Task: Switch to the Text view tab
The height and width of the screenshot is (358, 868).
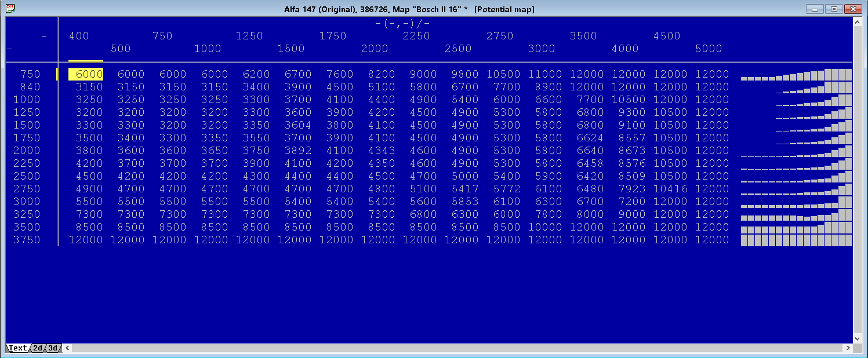Action: coord(17,348)
